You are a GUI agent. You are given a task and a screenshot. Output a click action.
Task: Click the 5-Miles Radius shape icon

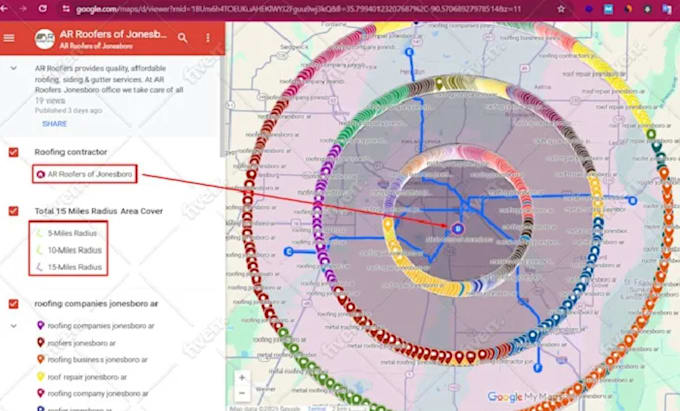pyautogui.click(x=39, y=233)
